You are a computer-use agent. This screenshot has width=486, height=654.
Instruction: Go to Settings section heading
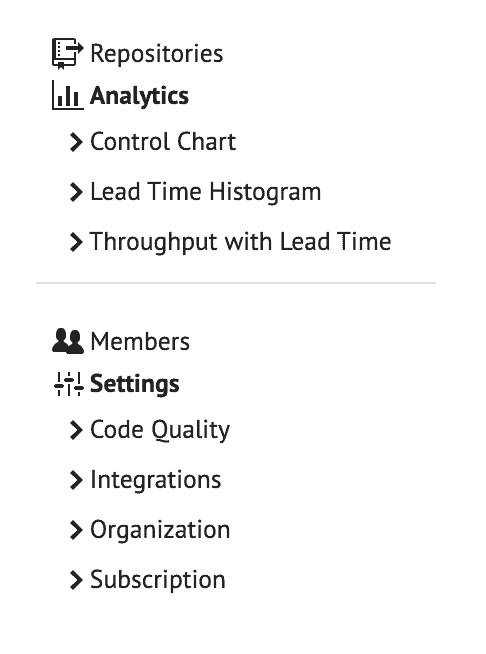pyautogui.click(x=135, y=384)
